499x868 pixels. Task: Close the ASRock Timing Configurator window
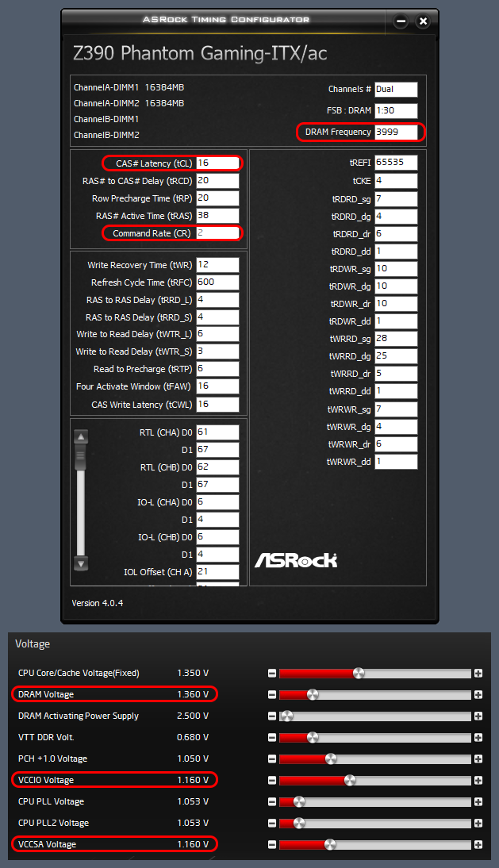point(423,21)
